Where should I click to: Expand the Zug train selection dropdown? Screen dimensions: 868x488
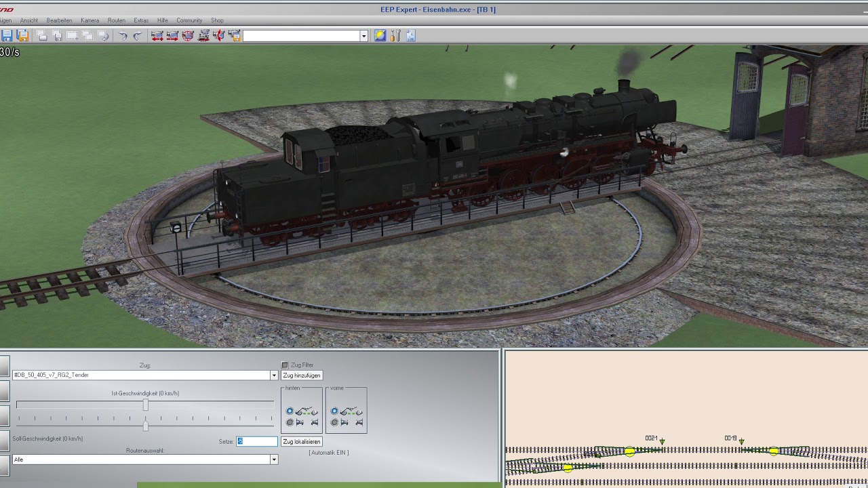click(274, 375)
